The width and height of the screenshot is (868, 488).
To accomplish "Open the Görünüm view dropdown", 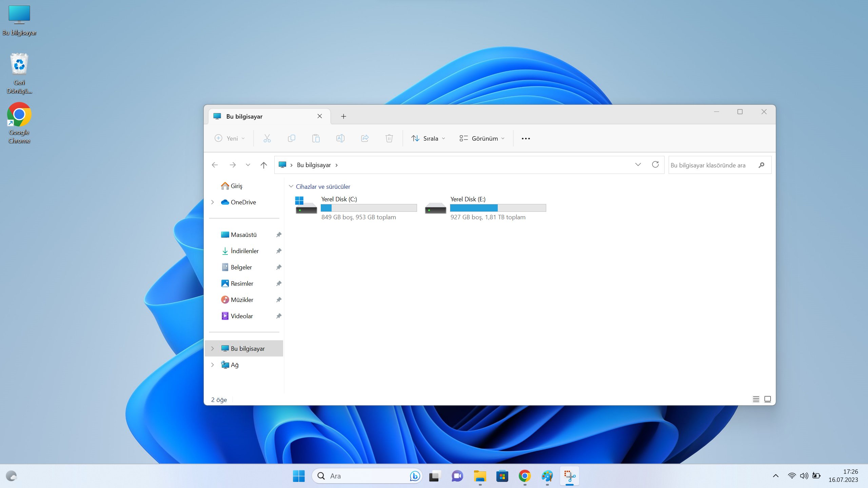I will tap(482, 139).
